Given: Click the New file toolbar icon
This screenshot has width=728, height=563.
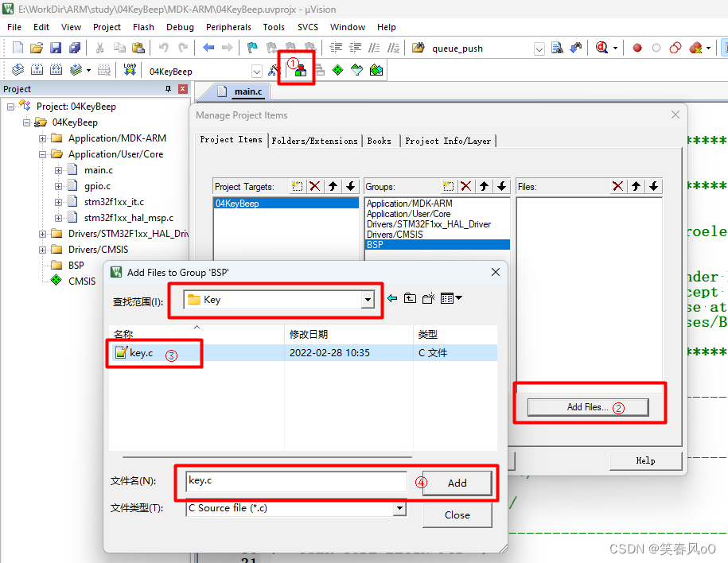Looking at the screenshot, I should pos(18,48).
